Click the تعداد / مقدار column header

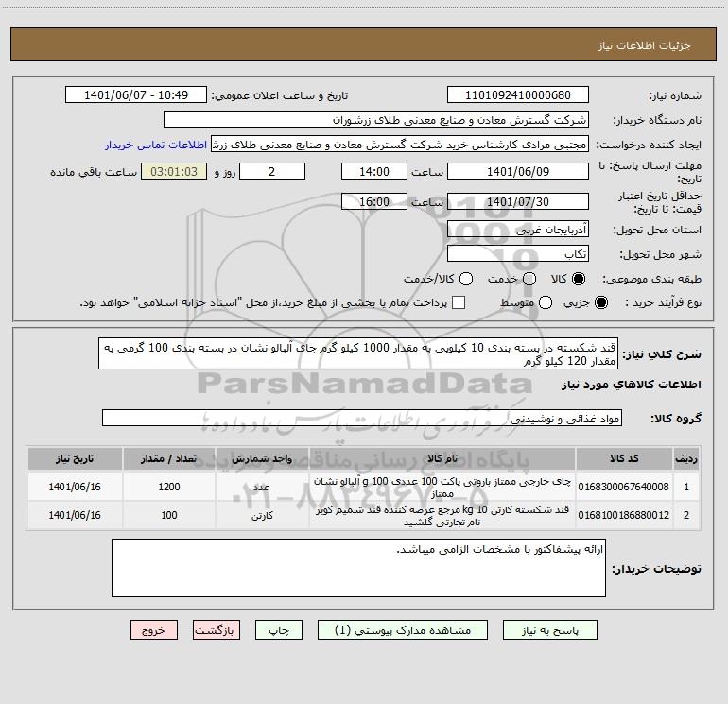coord(169,459)
